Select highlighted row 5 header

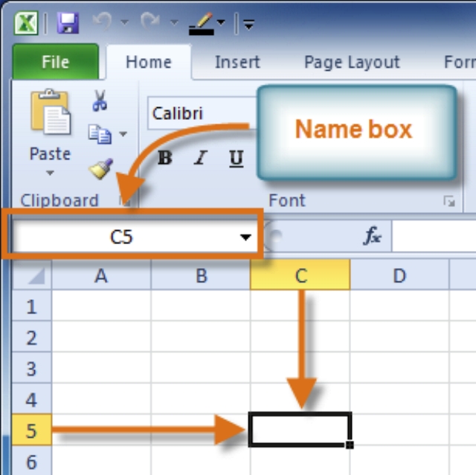click(x=32, y=430)
